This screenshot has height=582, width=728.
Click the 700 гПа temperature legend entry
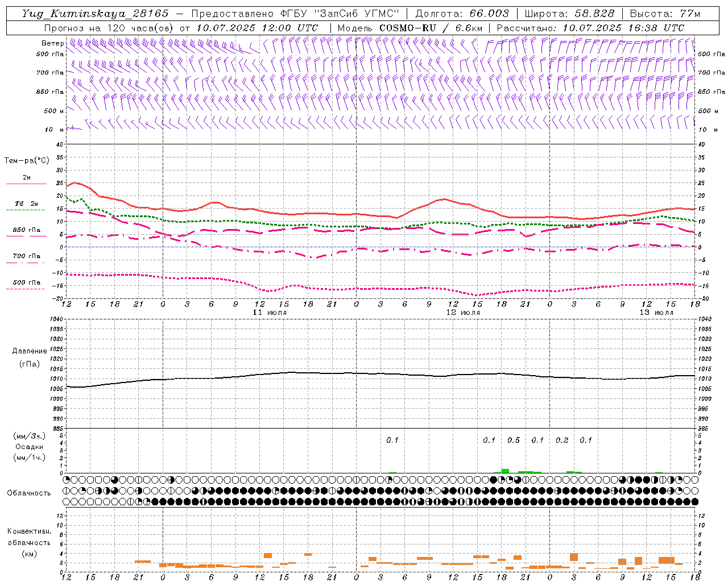pos(27,256)
